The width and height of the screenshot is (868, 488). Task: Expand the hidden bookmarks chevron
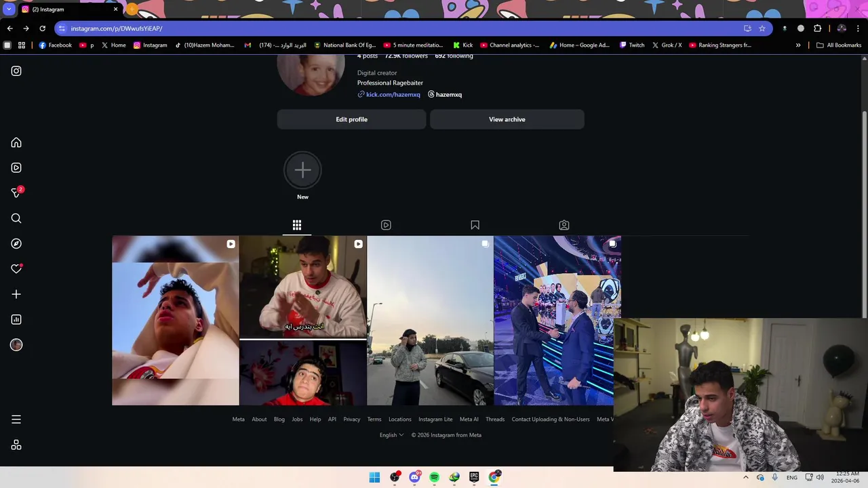tap(798, 45)
